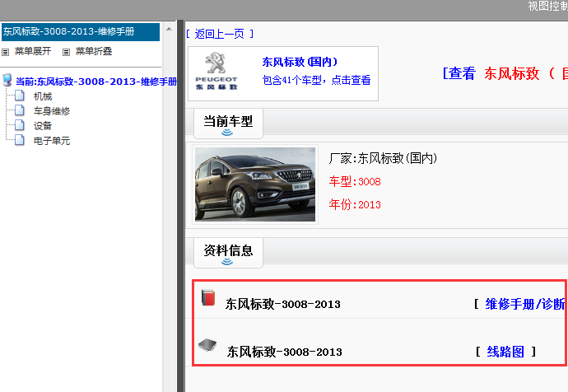Image resolution: width=568 pixels, height=392 pixels.
Task: Click the blue header 东风标致-3008-2013-维修手册
Action: (81, 32)
